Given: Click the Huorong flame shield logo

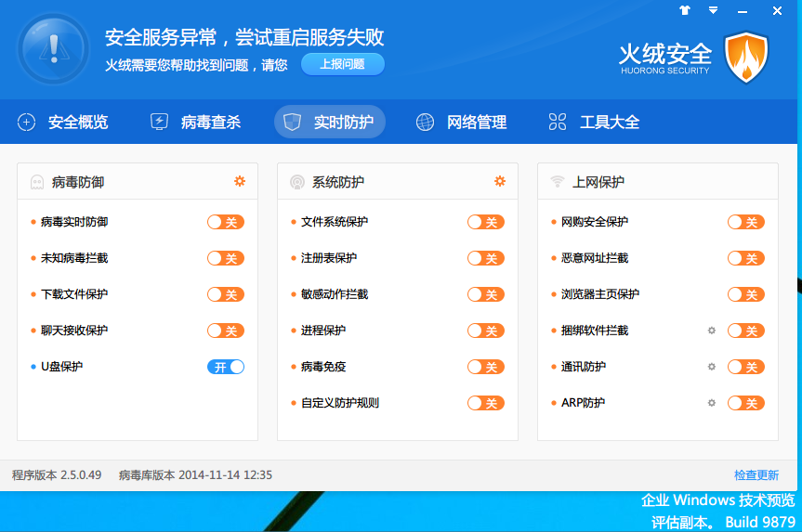Looking at the screenshot, I should (745, 58).
